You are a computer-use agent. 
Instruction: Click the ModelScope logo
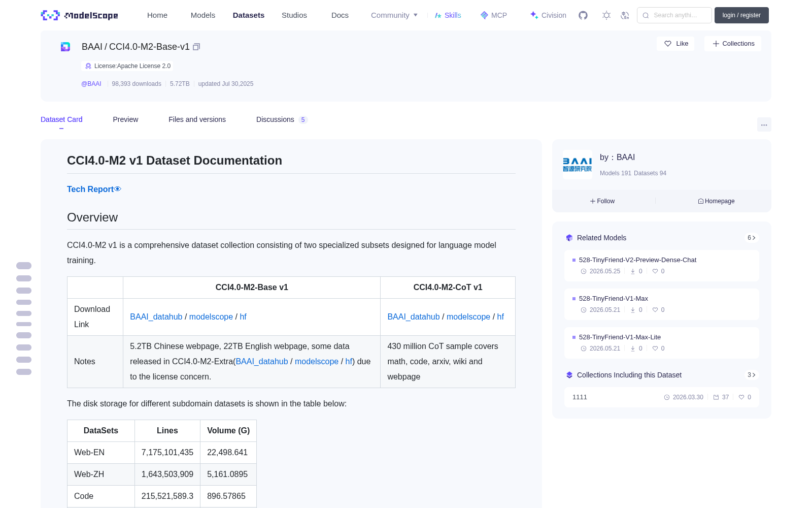pyautogui.click(x=79, y=15)
